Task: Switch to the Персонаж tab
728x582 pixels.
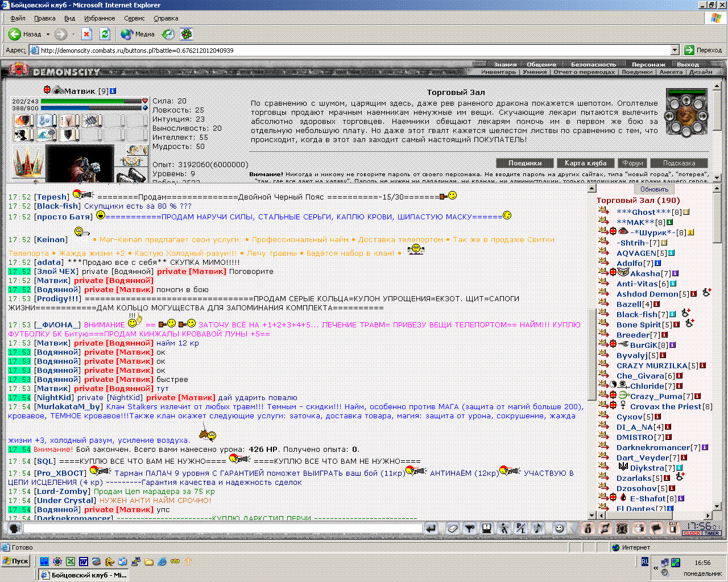Action: (x=648, y=64)
